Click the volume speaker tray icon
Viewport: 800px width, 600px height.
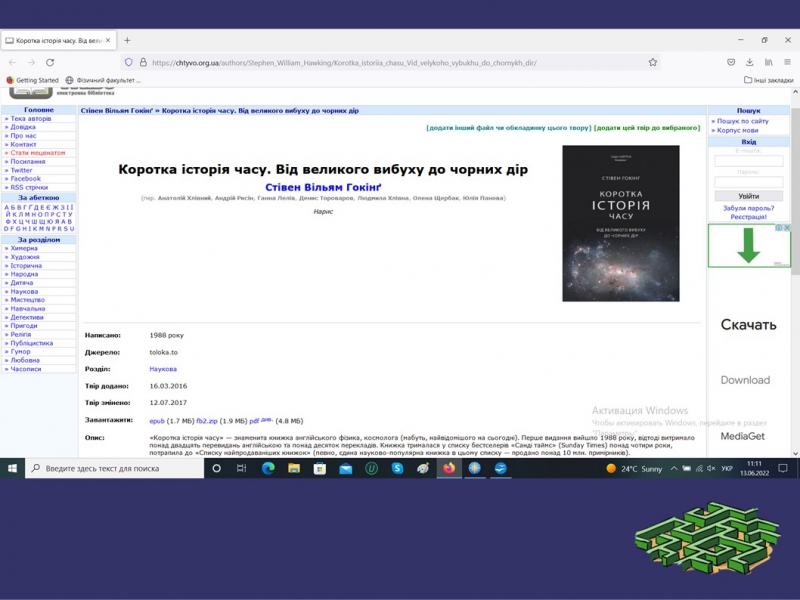pyautogui.click(x=711, y=468)
